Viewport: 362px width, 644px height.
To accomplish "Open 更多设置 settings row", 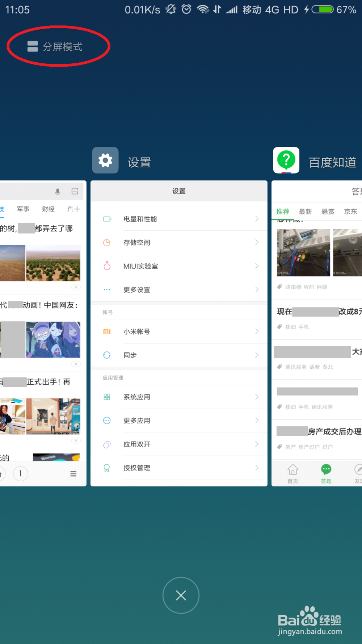I will tap(179, 289).
